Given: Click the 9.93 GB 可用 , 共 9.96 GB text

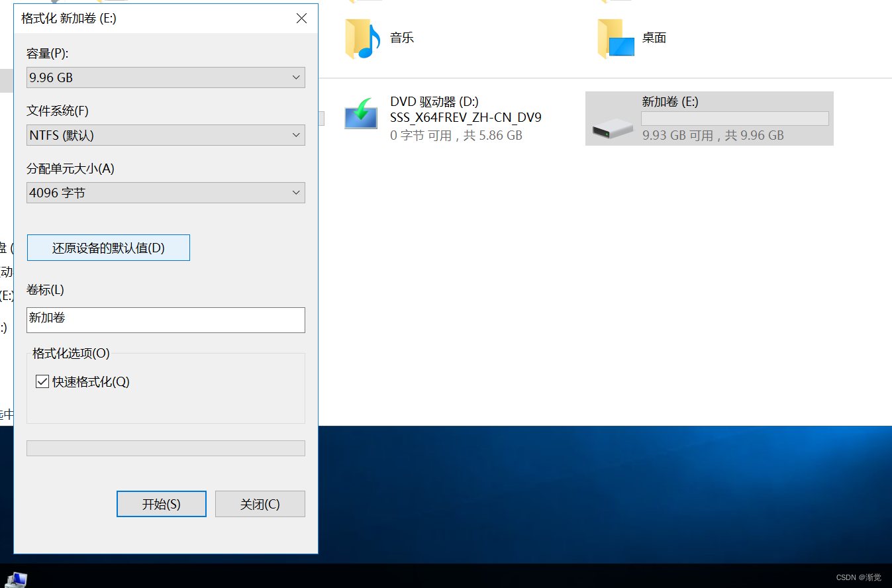Looking at the screenshot, I should (713, 135).
